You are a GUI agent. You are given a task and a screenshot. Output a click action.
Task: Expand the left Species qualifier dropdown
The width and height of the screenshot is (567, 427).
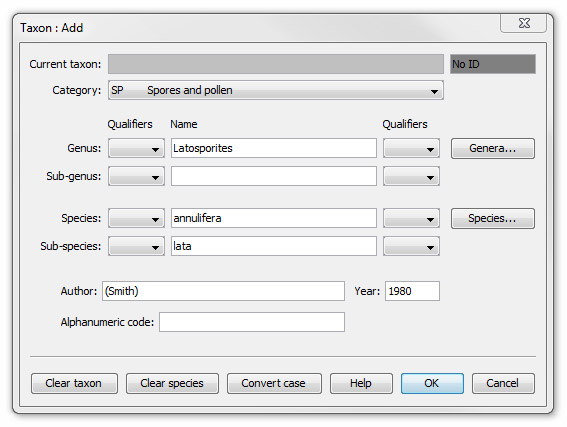click(x=136, y=218)
